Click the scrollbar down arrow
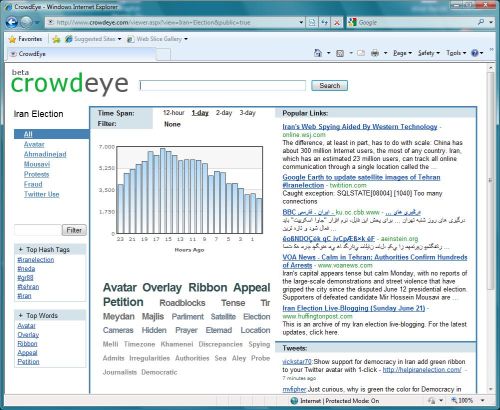The height and width of the screenshot is (410, 500). pos(490,389)
